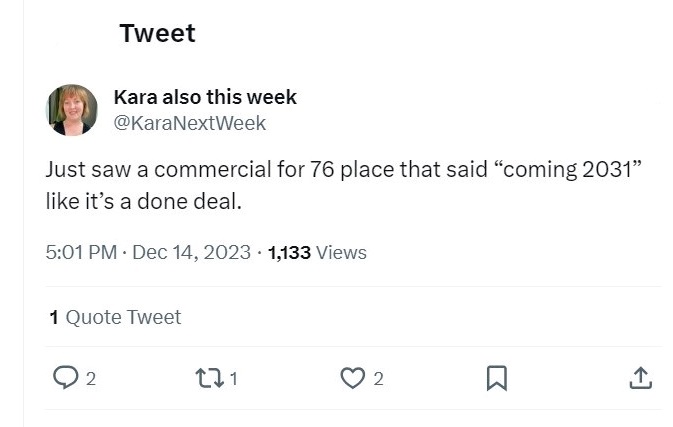Click "76 place" in the tweet text
Image resolution: width=673 pixels, height=427 pixels.
350,169
